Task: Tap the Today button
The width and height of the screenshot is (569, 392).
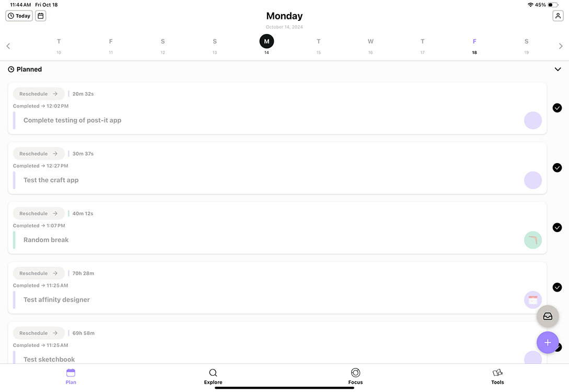Action: [x=19, y=16]
